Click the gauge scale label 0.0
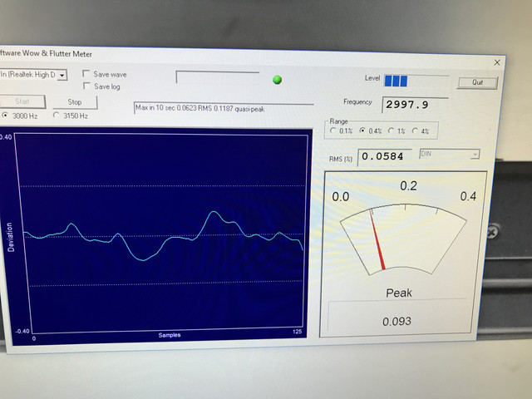Viewport: 532px width, 399px height. 340,197
